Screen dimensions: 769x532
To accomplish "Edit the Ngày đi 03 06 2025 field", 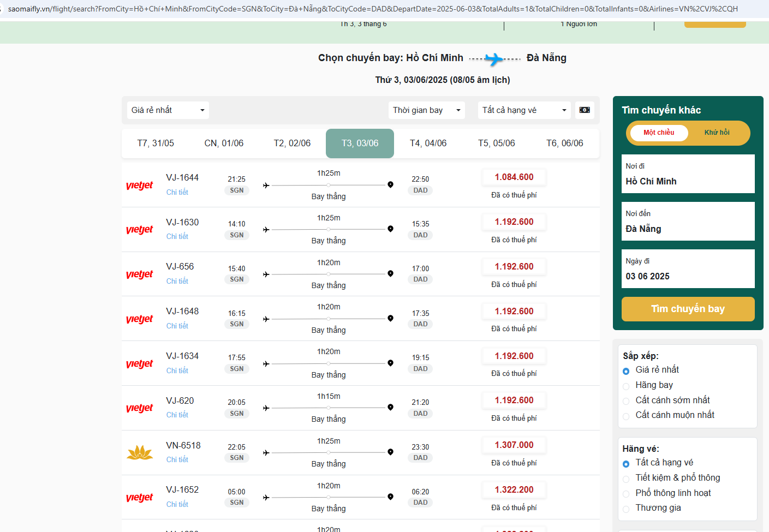I will click(688, 269).
